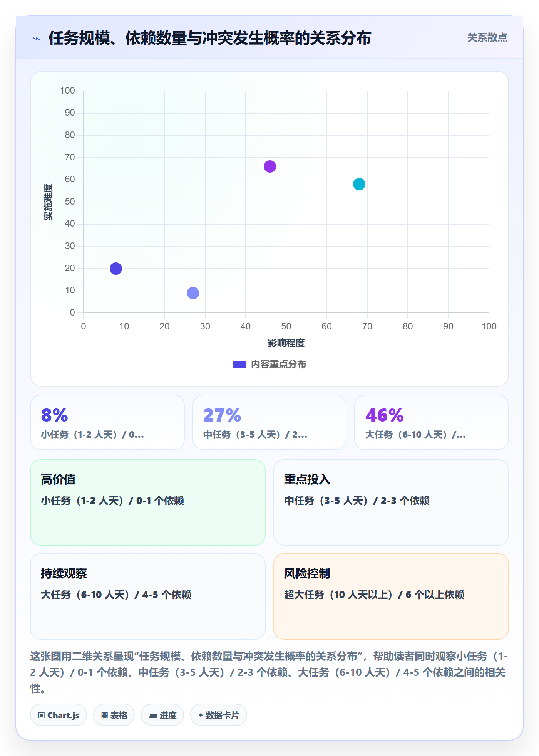Image resolution: width=539 pixels, height=756 pixels.
Task: Click the bar icon in the 进度 chip
Action: pyautogui.click(x=153, y=716)
